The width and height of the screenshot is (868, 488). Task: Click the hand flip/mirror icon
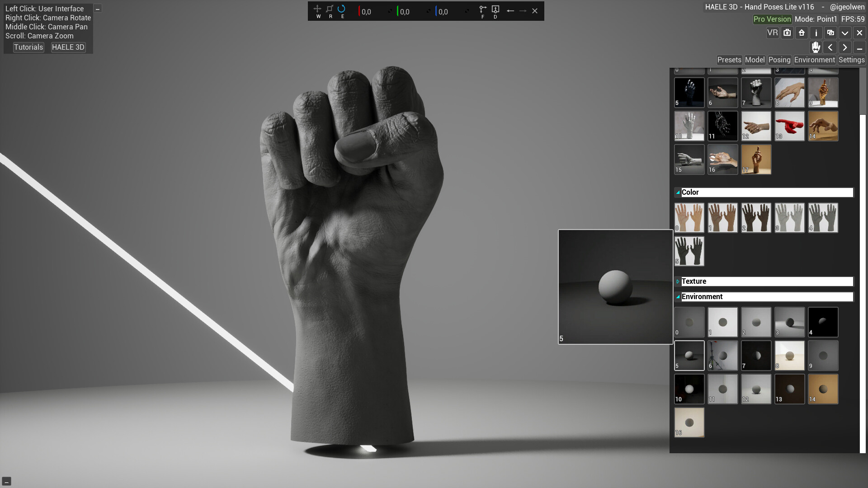(x=816, y=47)
